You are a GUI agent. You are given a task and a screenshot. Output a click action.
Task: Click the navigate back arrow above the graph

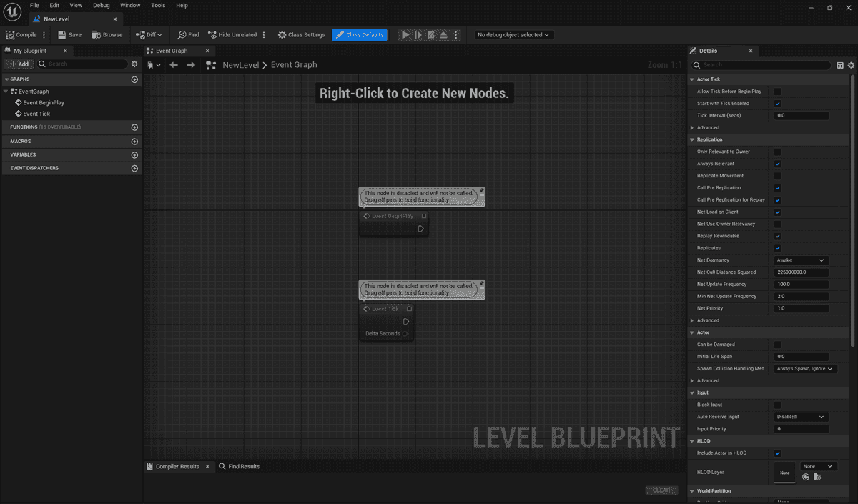173,64
